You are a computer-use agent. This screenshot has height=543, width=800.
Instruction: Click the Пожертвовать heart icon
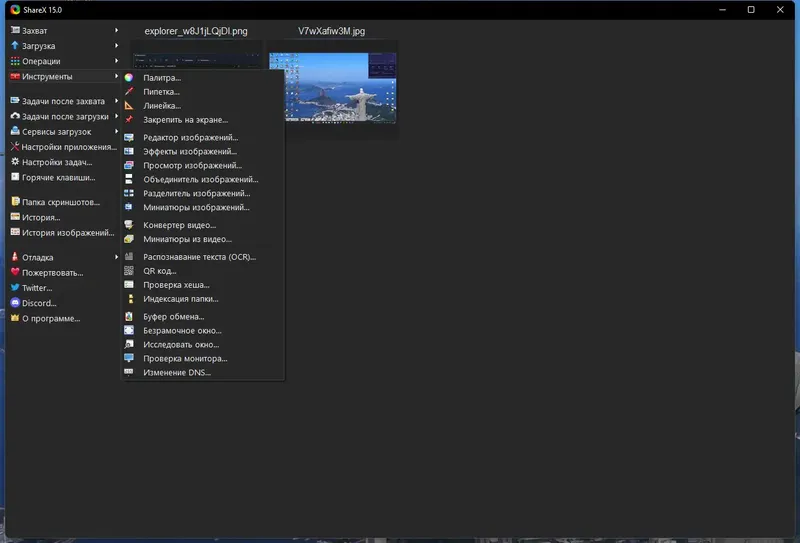[x=15, y=272]
